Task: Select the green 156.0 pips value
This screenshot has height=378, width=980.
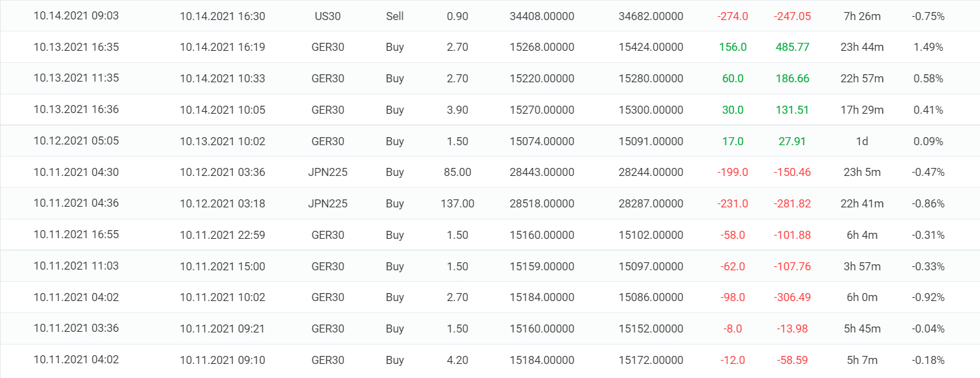Action: pyautogui.click(x=733, y=47)
